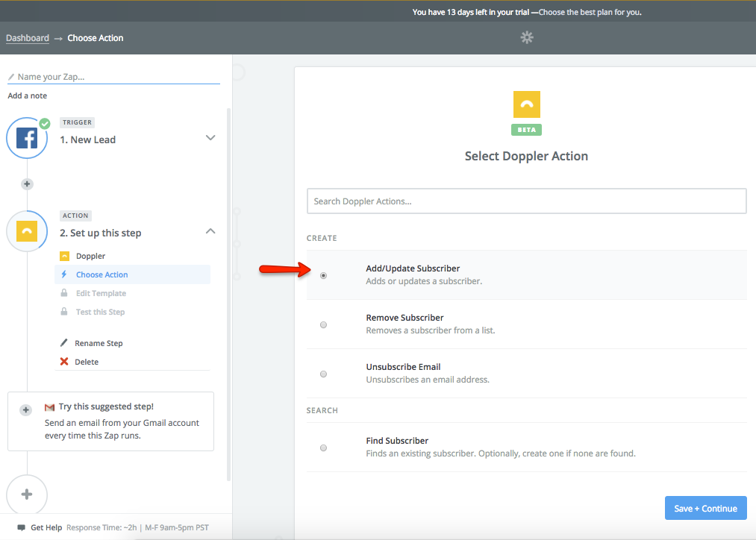
Task: Click the Doppler action step circle icon
Action: [27, 231]
